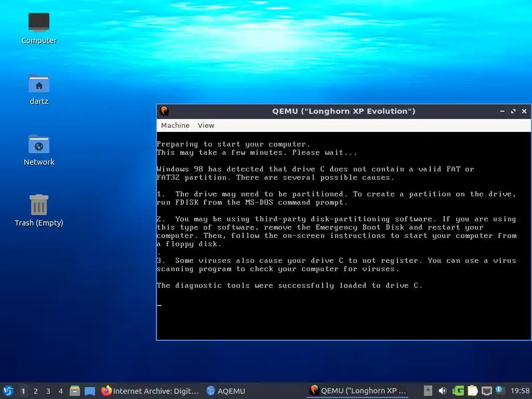Open the Machine menu in QEMU
The width and height of the screenshot is (532, 399).
tap(175, 126)
